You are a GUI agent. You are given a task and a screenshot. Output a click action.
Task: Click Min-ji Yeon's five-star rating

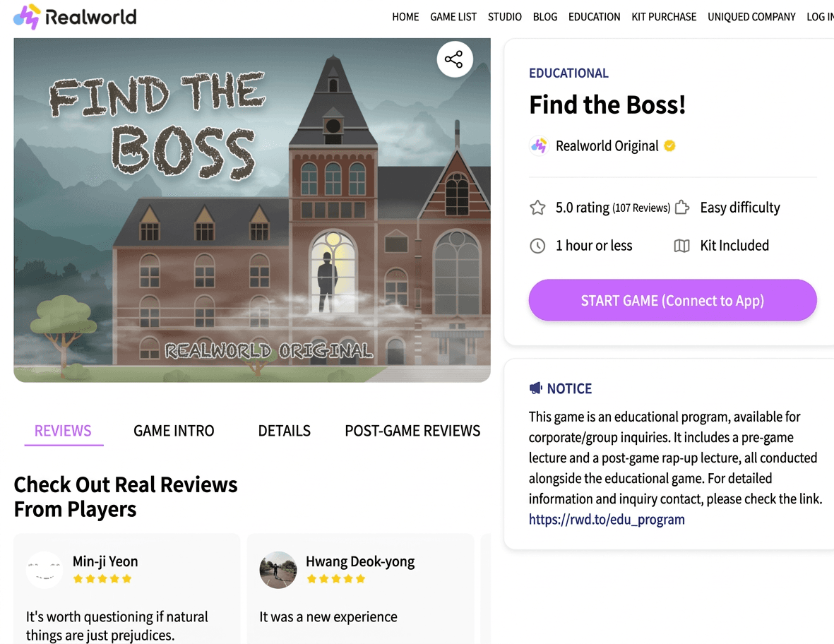click(x=102, y=579)
